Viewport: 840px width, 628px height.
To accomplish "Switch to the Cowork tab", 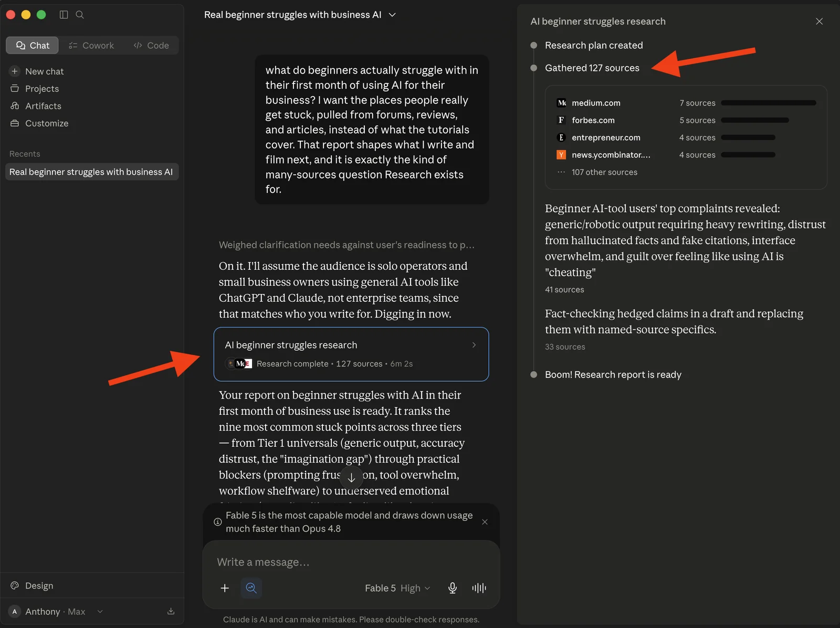I will [x=91, y=46].
